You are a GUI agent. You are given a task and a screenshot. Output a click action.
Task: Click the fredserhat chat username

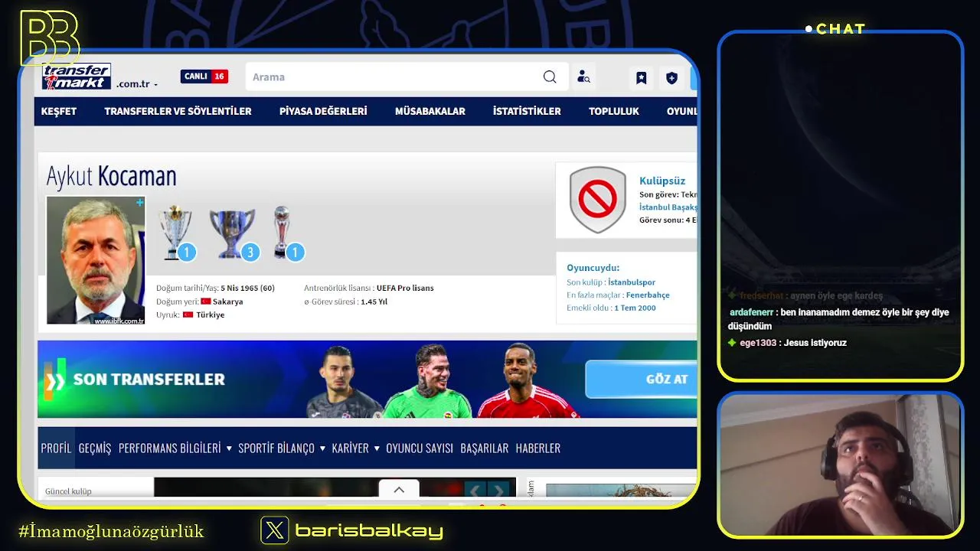762,295
